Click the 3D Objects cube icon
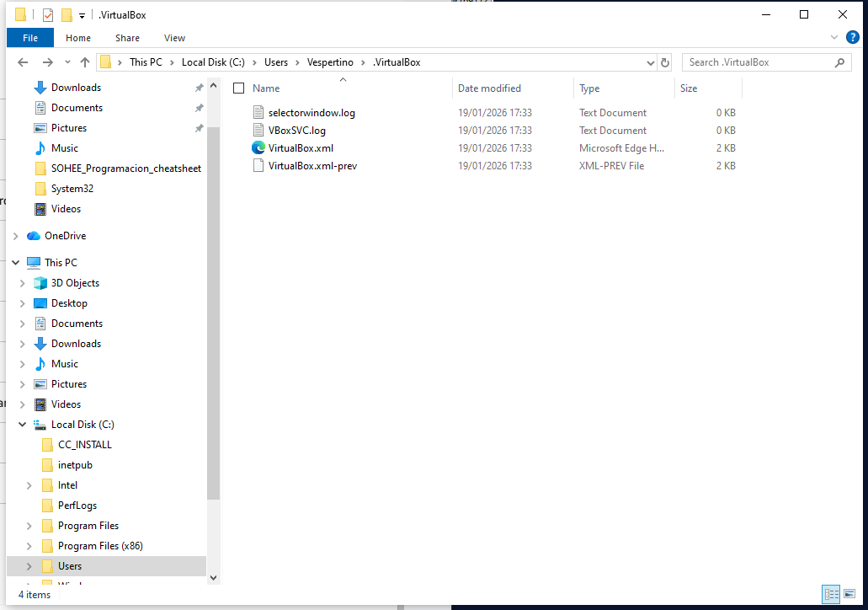The image size is (868, 610). point(40,283)
